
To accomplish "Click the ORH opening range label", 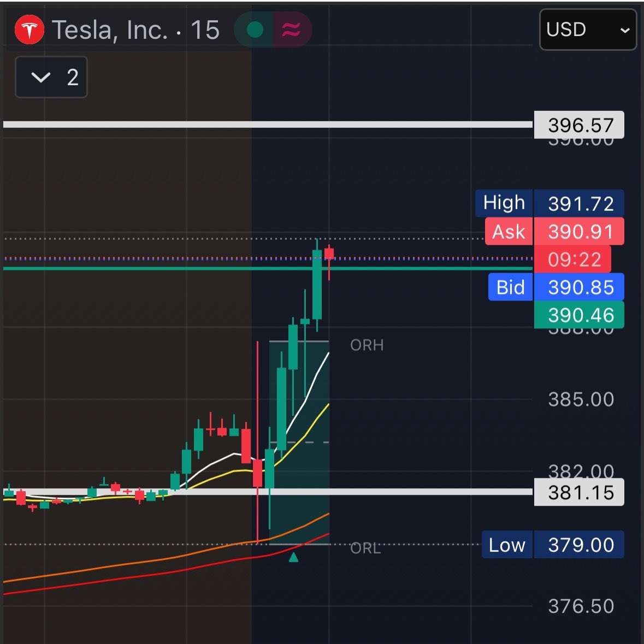I will pyautogui.click(x=367, y=345).
